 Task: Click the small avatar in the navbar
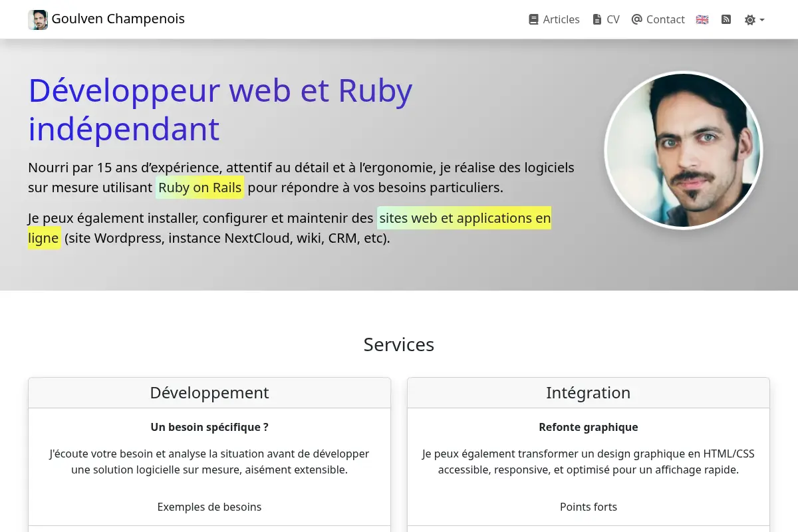click(38, 20)
